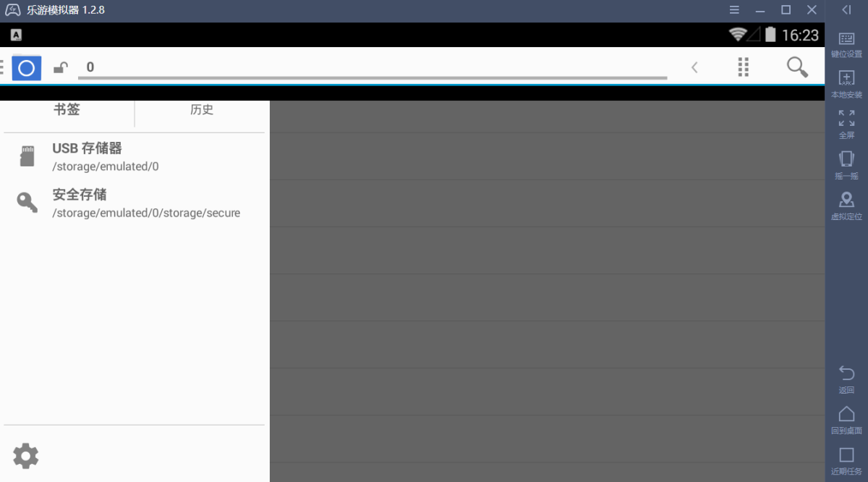Click the key icon for secure storage
The width and height of the screenshot is (868, 482).
coord(27,203)
